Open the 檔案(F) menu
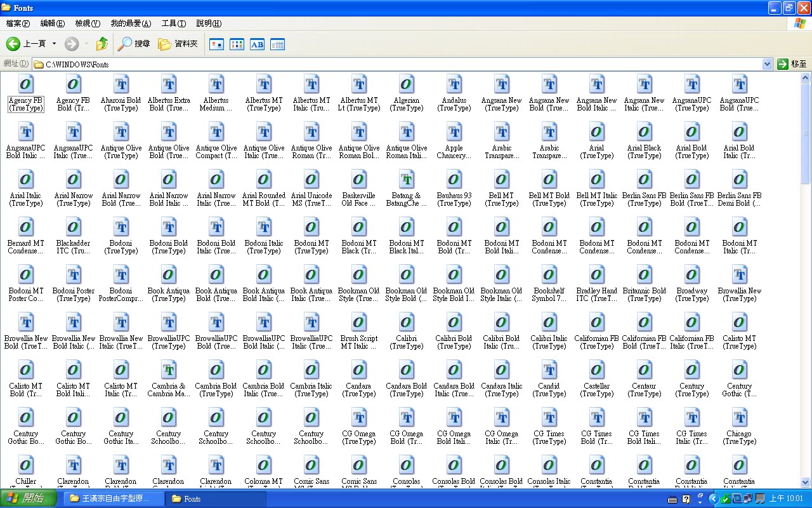This screenshot has width=812, height=508. click(x=18, y=23)
